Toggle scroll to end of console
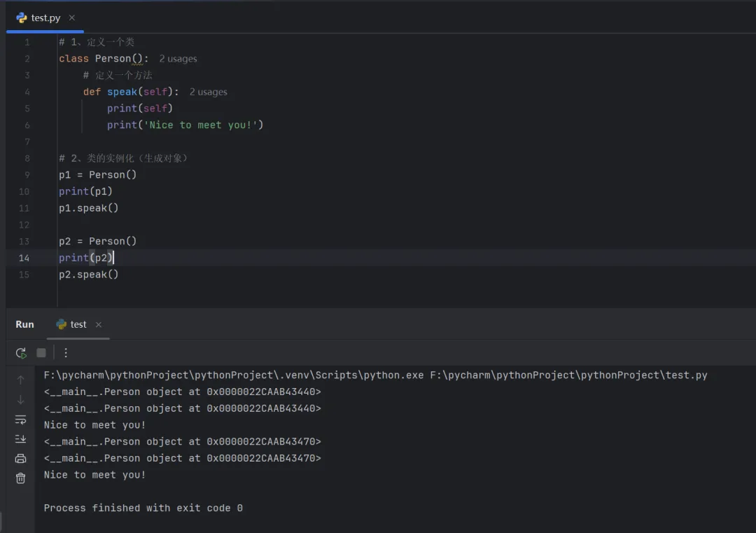Screen dimensions: 756x533 click(x=21, y=439)
